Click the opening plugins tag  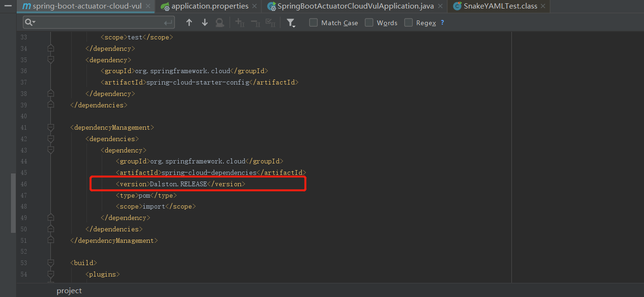click(x=103, y=274)
